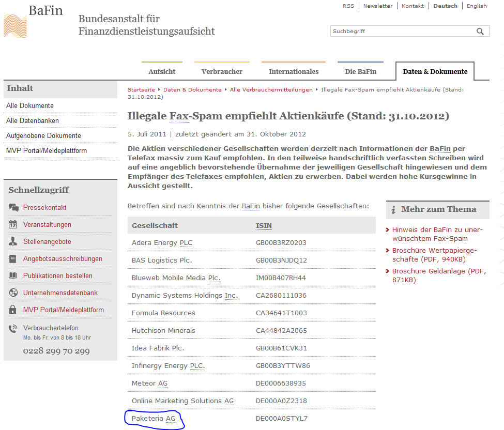
Task: Click the search magnifier icon
Action: (481, 31)
